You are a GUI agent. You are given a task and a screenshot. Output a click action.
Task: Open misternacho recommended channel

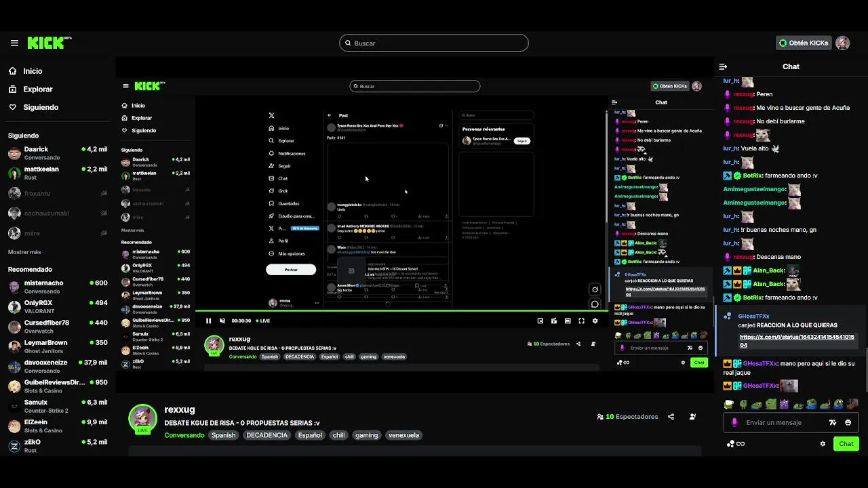point(58,287)
